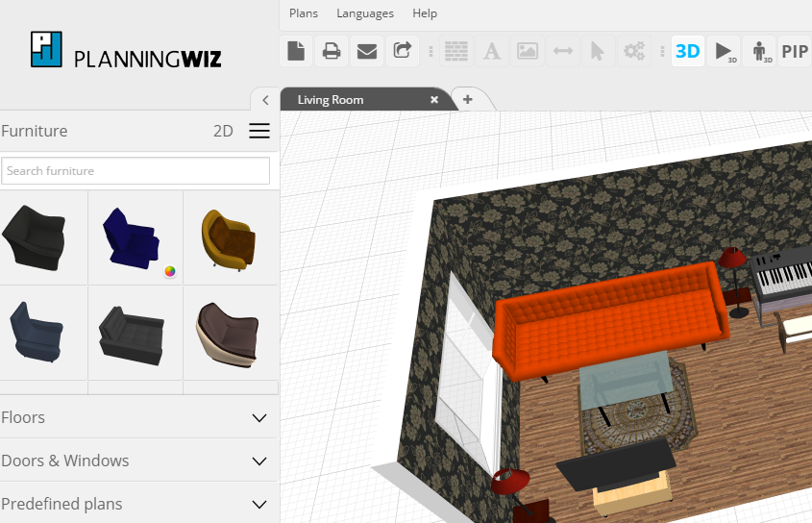Open the Languages menu

click(x=365, y=13)
